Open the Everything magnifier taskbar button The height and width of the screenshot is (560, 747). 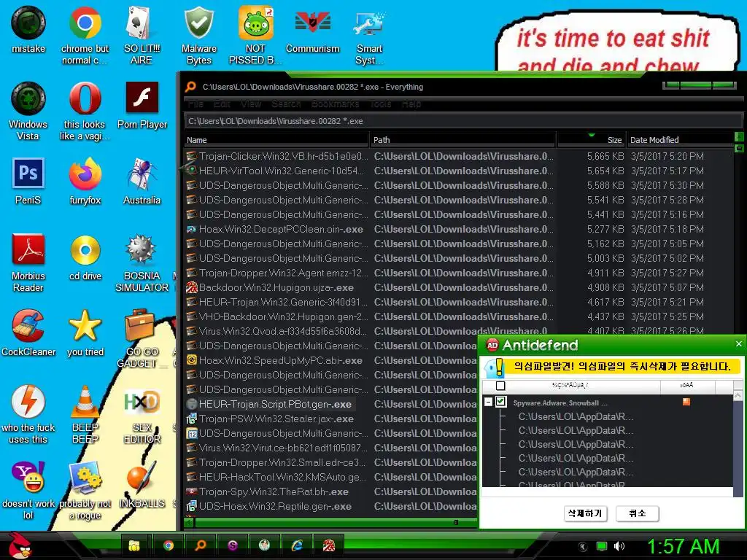click(201, 545)
